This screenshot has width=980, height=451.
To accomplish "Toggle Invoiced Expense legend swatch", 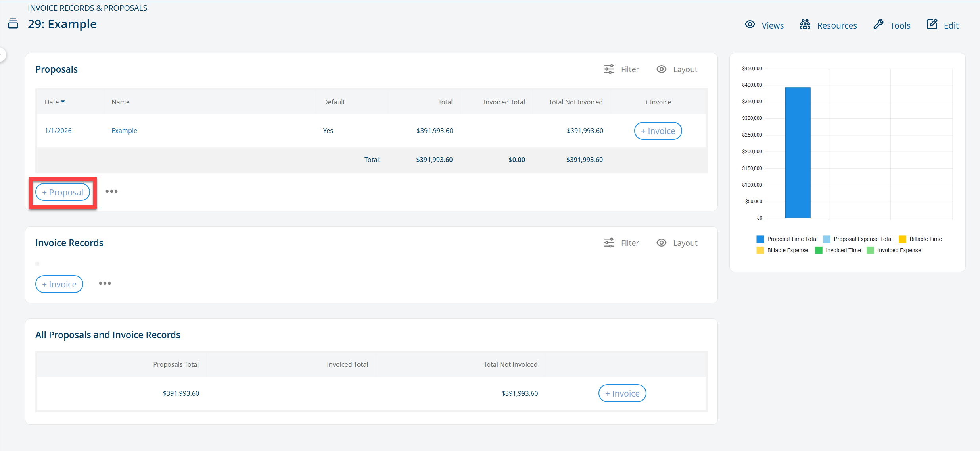I will [x=870, y=250].
